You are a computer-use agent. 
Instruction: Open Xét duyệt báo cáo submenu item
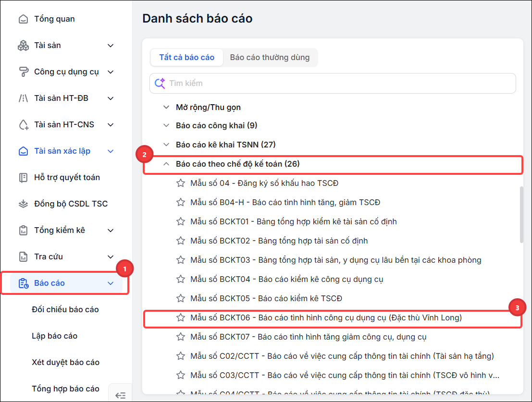[65, 363]
